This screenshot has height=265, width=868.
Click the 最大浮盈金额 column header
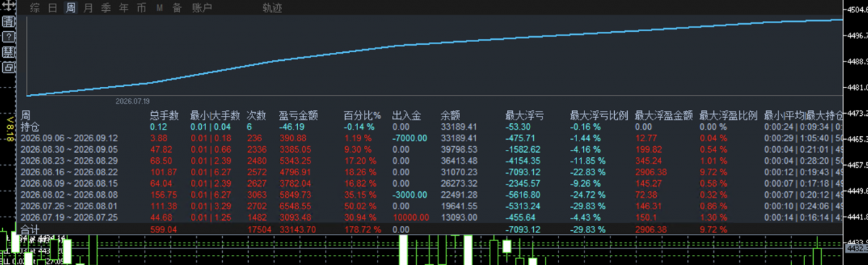664,116
